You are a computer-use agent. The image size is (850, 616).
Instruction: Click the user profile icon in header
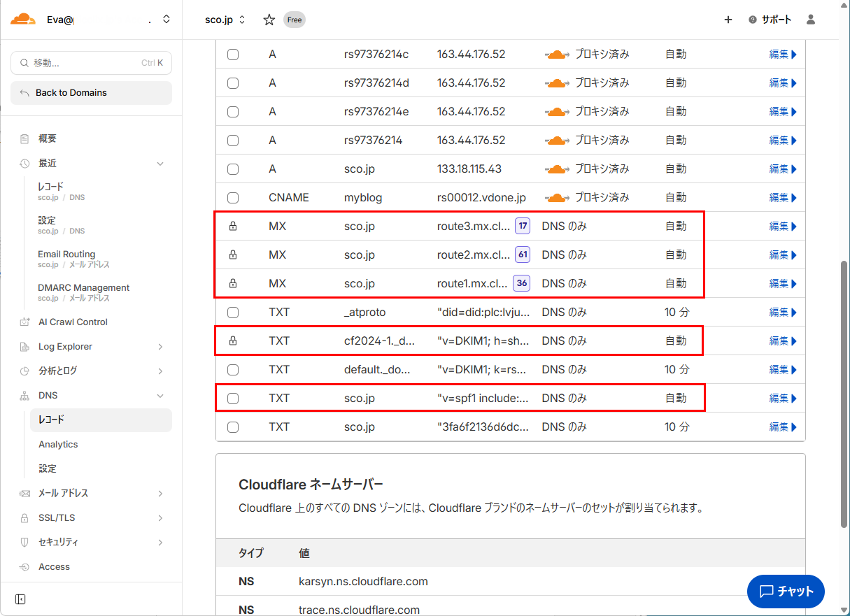click(x=810, y=20)
